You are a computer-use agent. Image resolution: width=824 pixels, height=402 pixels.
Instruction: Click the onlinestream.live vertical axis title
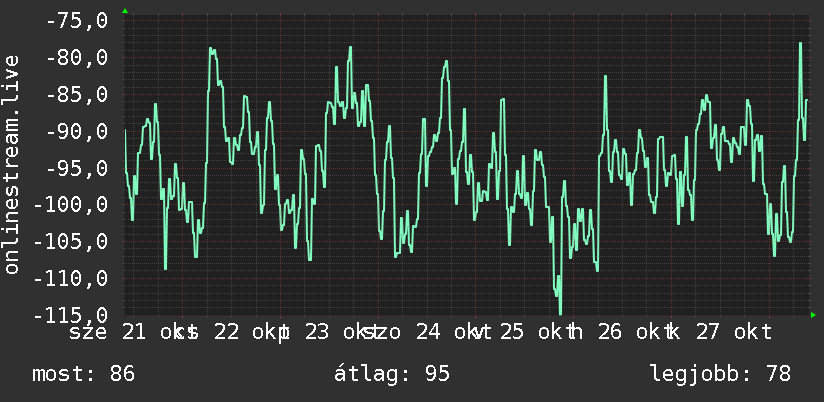point(11,164)
